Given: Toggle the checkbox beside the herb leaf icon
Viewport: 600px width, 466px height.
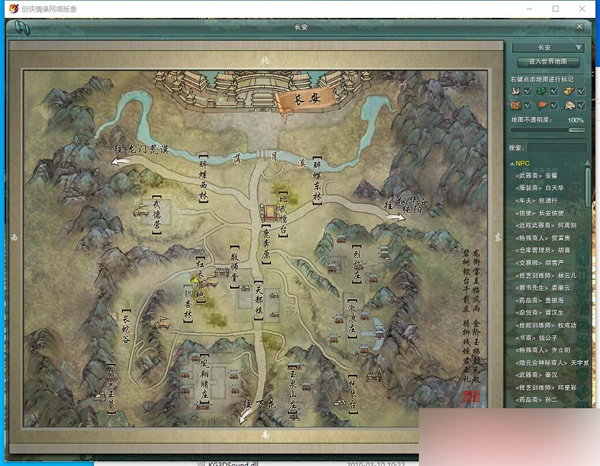Looking at the screenshot, I should pos(554,91).
